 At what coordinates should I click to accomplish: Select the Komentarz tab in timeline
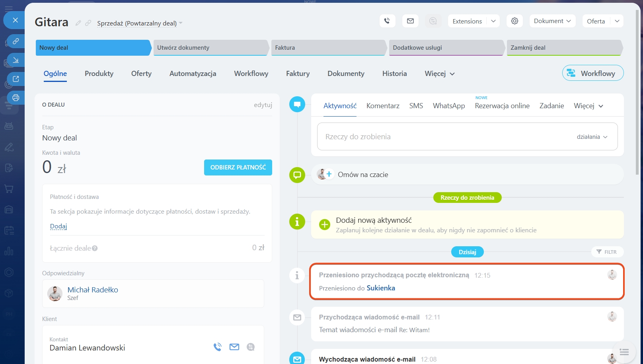[x=383, y=106]
